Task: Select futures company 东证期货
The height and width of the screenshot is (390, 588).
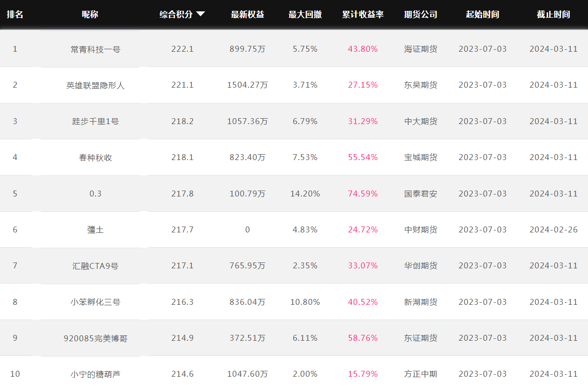Action: point(421,338)
